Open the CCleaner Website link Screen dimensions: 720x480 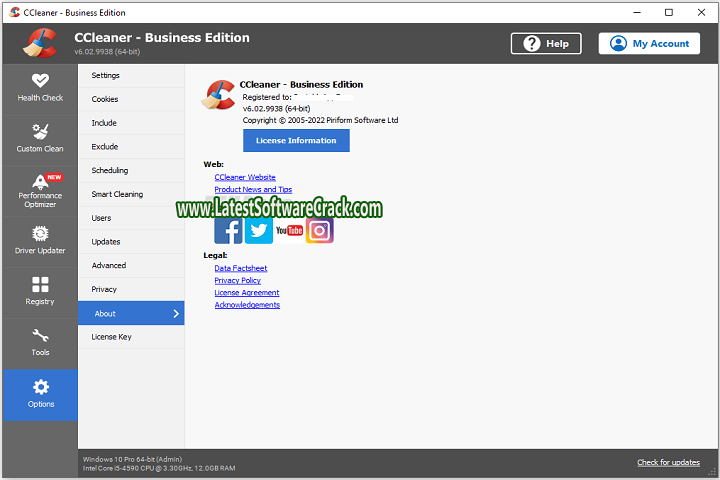[245, 177]
